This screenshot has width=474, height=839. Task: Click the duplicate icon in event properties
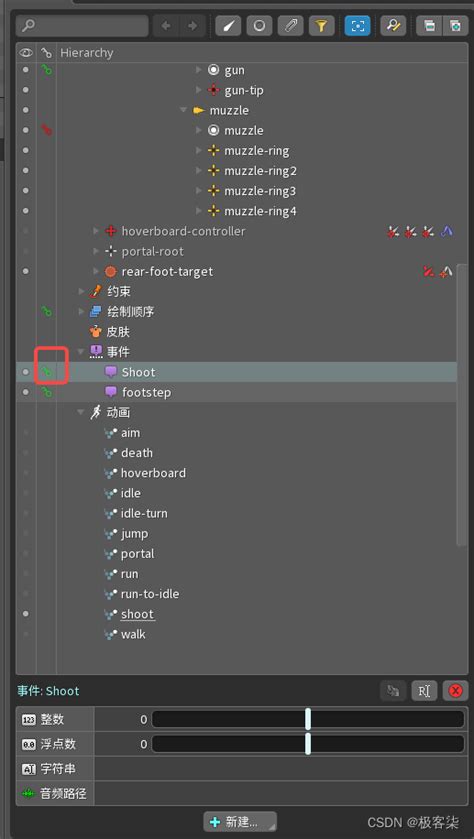tap(393, 691)
